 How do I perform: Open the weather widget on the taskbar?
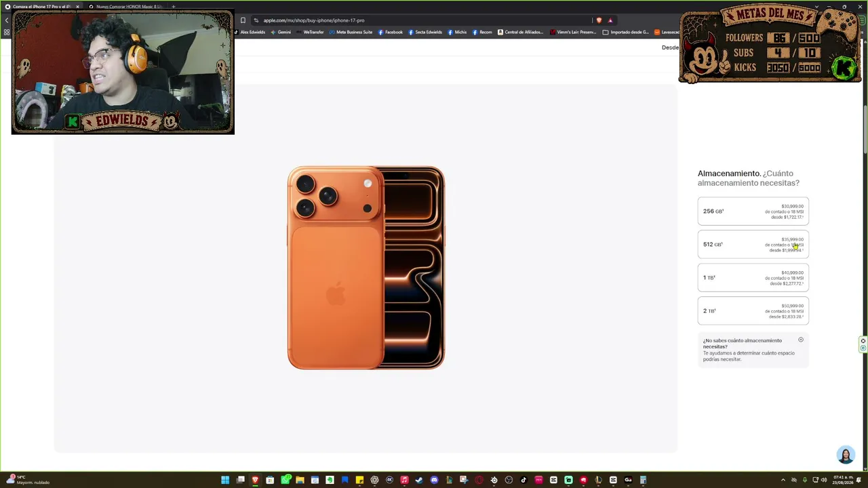click(29, 480)
